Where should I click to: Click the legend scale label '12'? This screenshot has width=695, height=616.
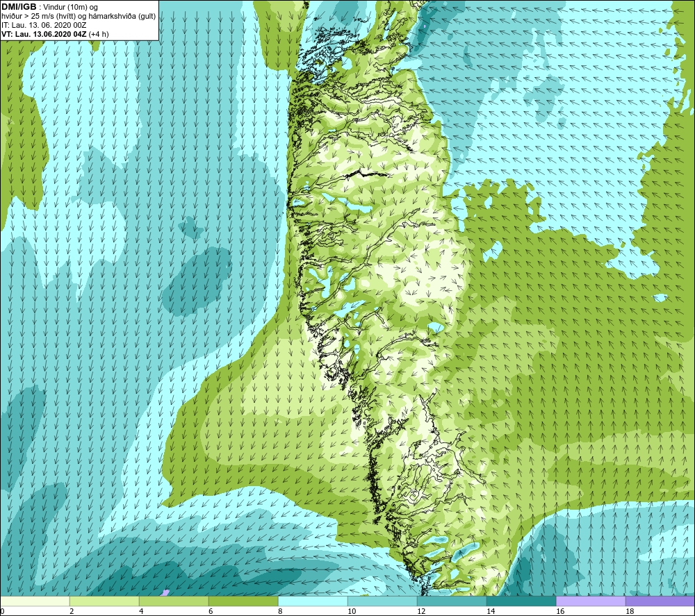(421, 611)
